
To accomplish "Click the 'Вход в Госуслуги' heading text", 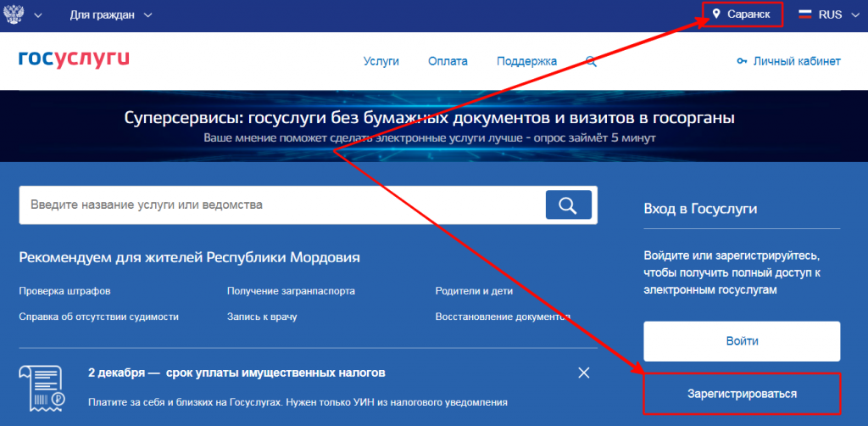I will 700,209.
